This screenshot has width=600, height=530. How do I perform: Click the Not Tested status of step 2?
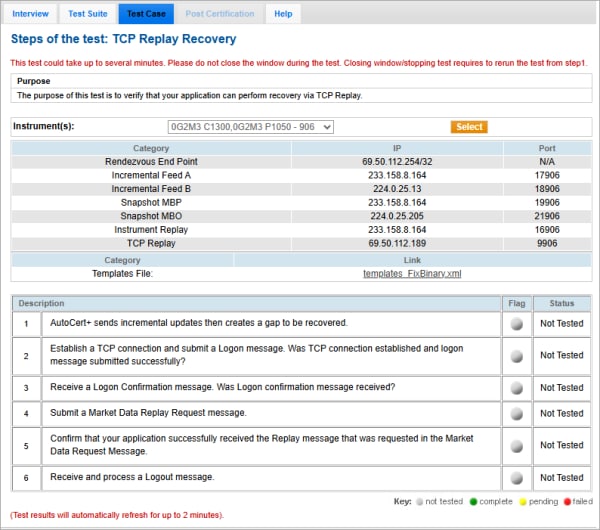tap(561, 356)
